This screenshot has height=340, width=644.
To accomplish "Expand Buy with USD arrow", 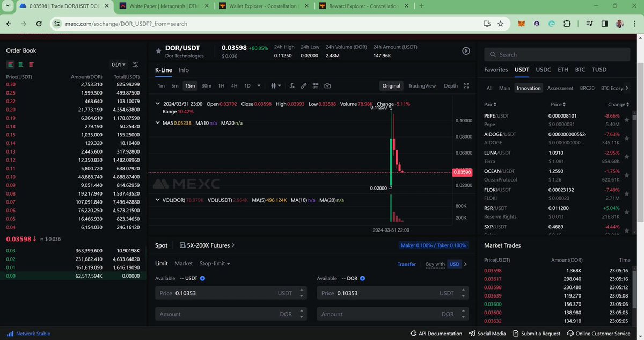I will [465, 264].
